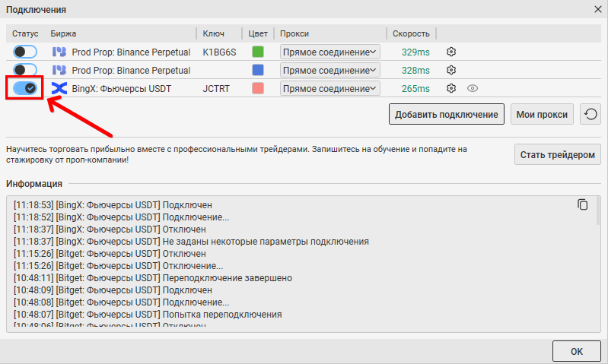The image size is (608, 364).
Task: Expand proxy dropdown in second Binance row
Action: coord(329,70)
